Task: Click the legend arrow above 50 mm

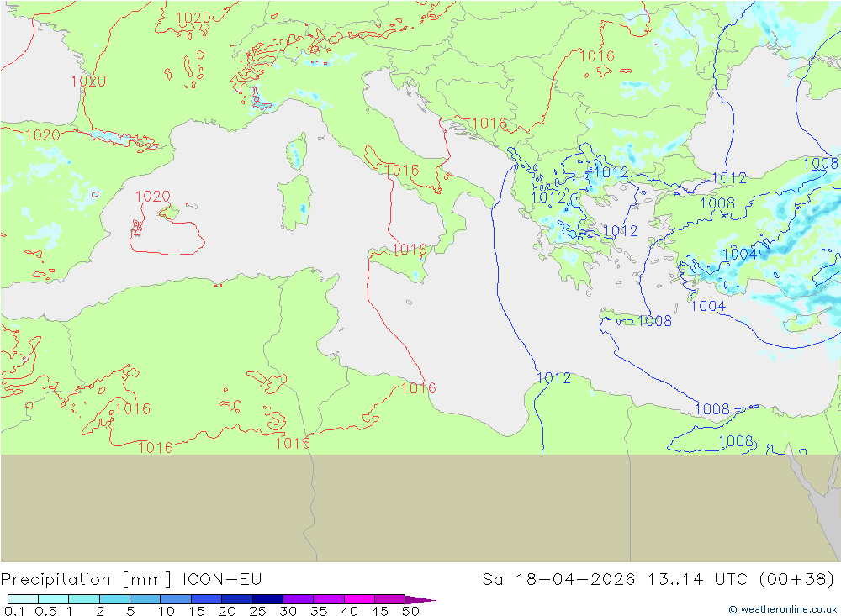Action: [420, 599]
